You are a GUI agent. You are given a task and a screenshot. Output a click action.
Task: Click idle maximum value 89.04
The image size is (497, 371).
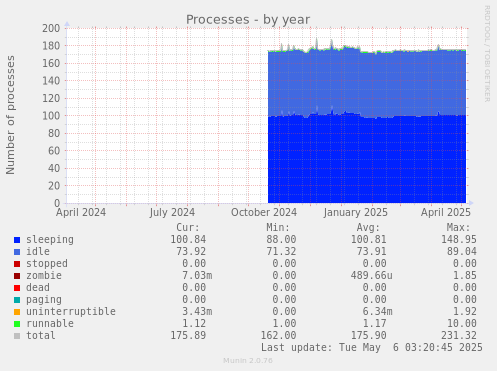[x=462, y=252]
